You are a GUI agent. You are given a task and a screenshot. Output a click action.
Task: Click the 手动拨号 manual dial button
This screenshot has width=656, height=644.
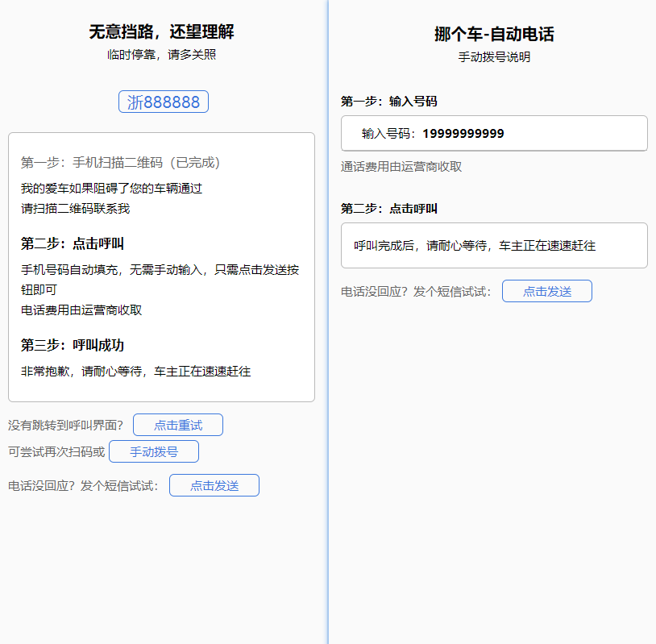(153, 451)
